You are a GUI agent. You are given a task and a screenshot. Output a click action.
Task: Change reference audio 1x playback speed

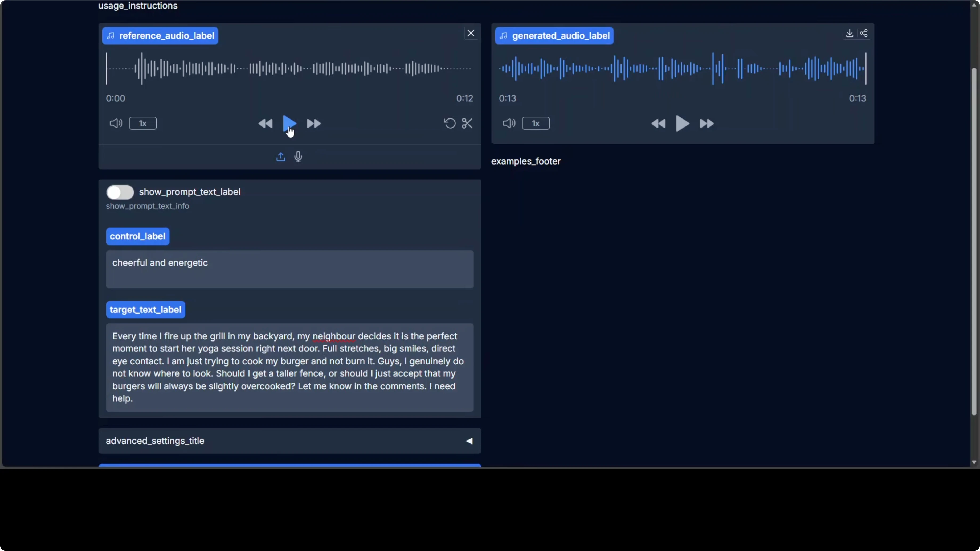click(x=143, y=123)
